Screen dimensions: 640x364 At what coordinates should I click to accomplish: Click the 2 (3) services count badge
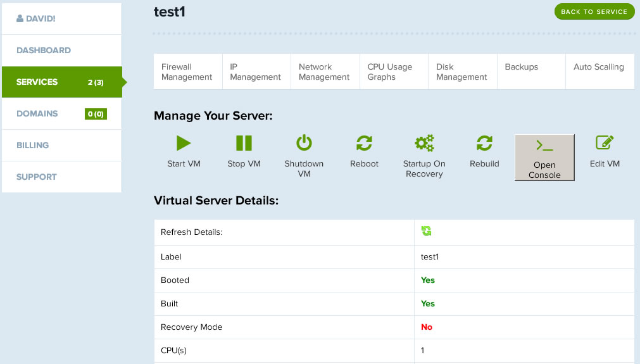coord(96,82)
